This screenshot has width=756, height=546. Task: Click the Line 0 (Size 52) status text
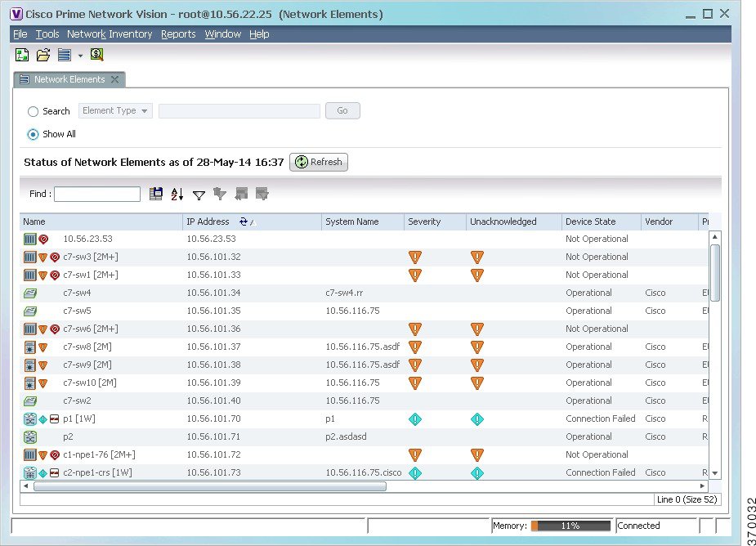[687, 499]
